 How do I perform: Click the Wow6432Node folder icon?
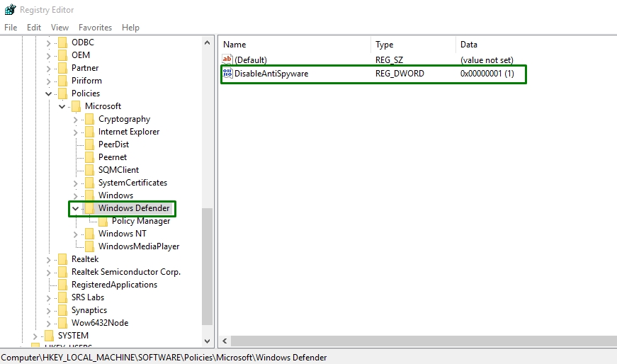62,323
